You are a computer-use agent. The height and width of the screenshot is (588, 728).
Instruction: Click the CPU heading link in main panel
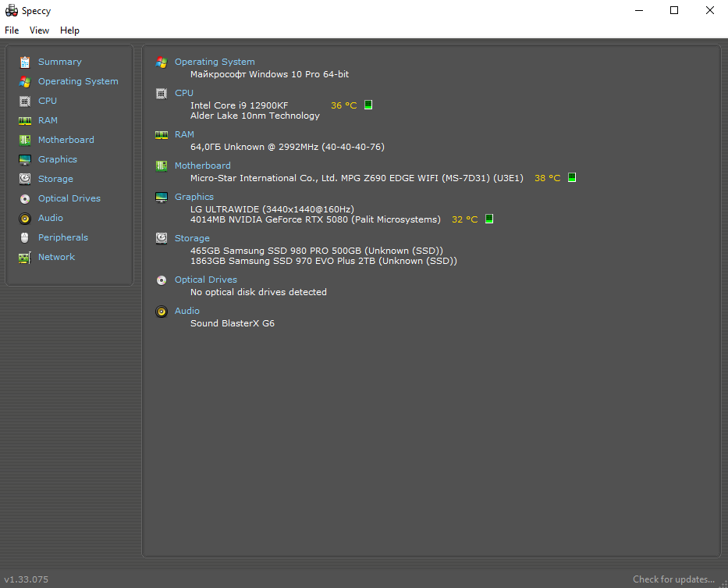pos(184,93)
